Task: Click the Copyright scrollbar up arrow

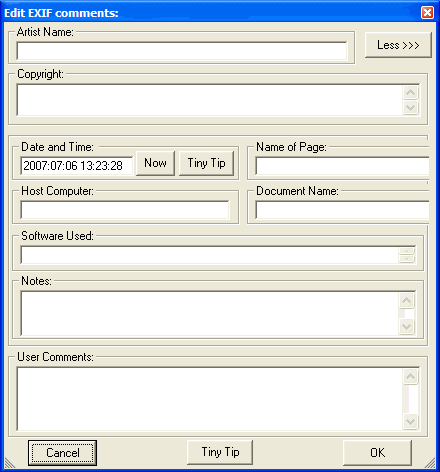Action: pyautogui.click(x=411, y=92)
